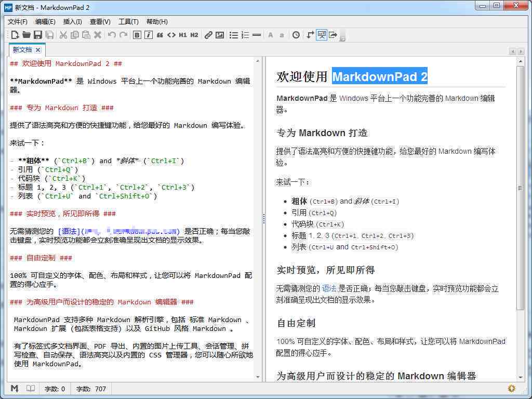Click the Markdown M icon in status bar
The width and height of the screenshot is (532, 399).
[x=14, y=388]
